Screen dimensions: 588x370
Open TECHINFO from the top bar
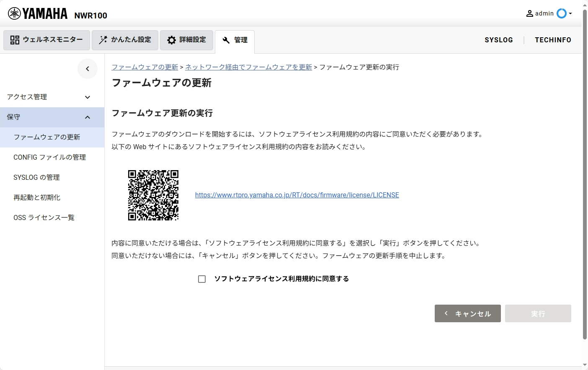click(x=553, y=40)
